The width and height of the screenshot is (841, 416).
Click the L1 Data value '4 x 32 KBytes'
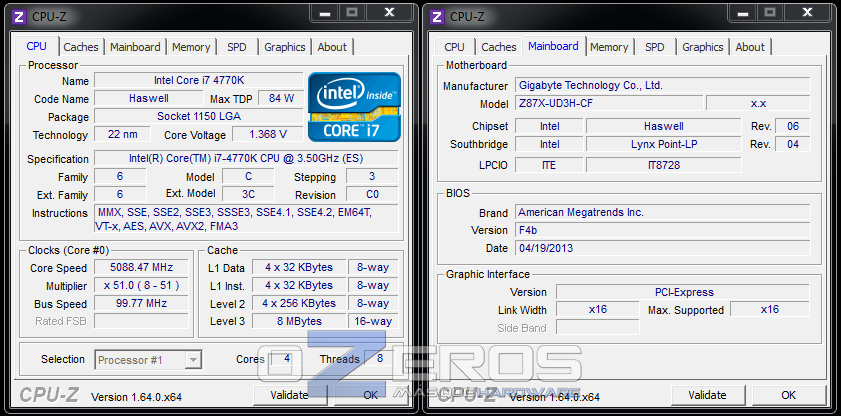pyautogui.click(x=299, y=267)
